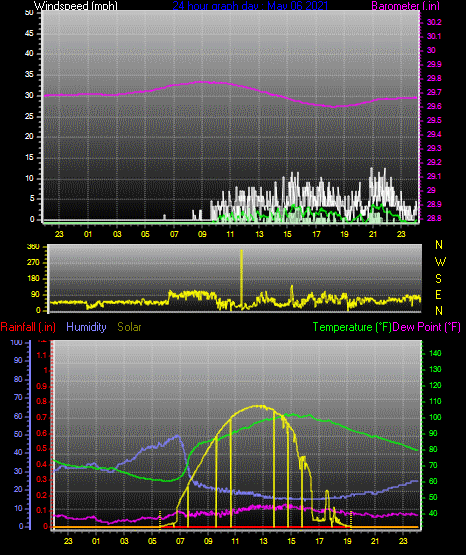Click hour "17" on the windspeed graph time axis
Image resolution: width=466 pixels, height=555 pixels.
pos(316,234)
